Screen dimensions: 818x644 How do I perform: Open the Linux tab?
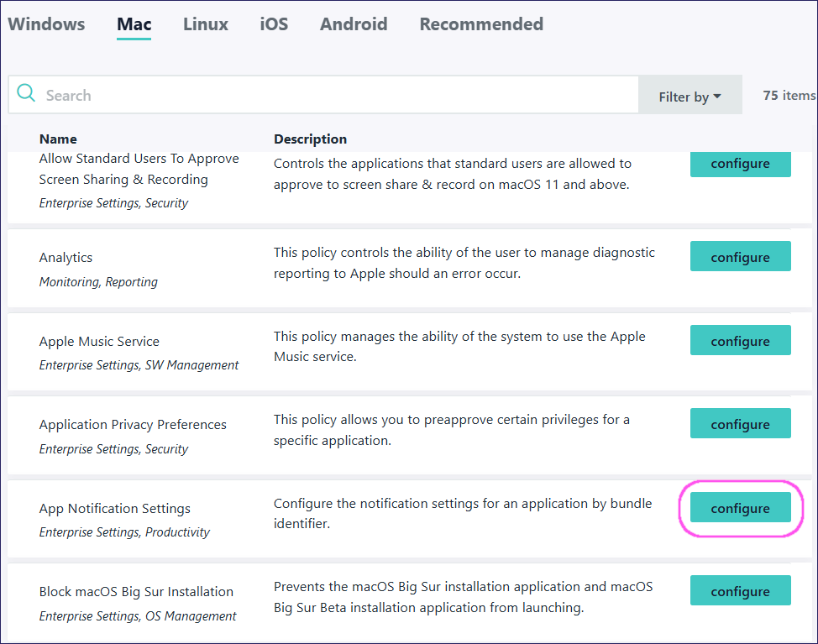206,24
